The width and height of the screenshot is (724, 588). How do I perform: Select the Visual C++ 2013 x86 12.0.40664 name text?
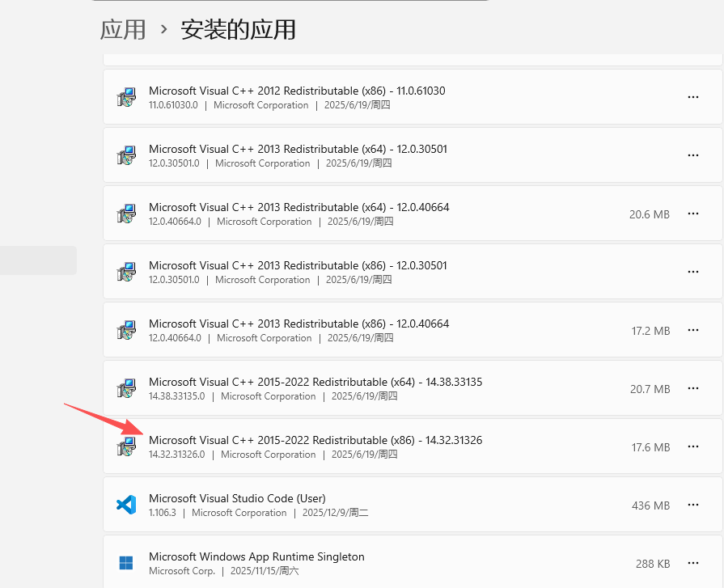coord(298,324)
